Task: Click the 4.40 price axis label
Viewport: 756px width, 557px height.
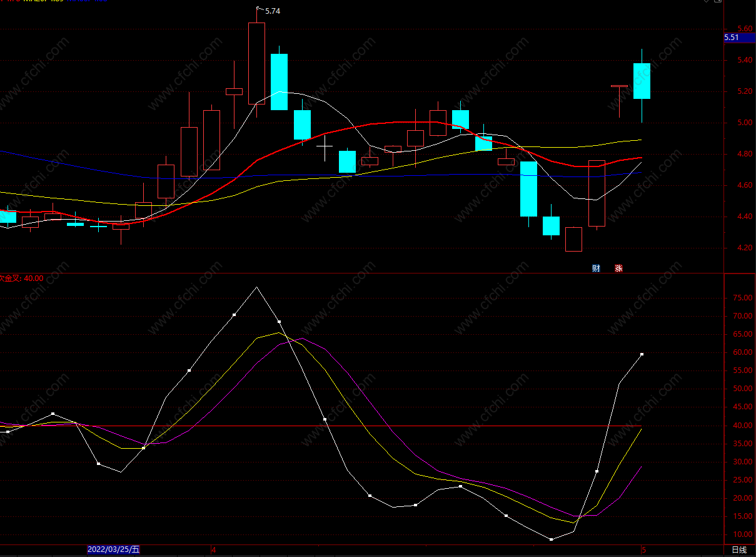Action: pyautogui.click(x=745, y=217)
